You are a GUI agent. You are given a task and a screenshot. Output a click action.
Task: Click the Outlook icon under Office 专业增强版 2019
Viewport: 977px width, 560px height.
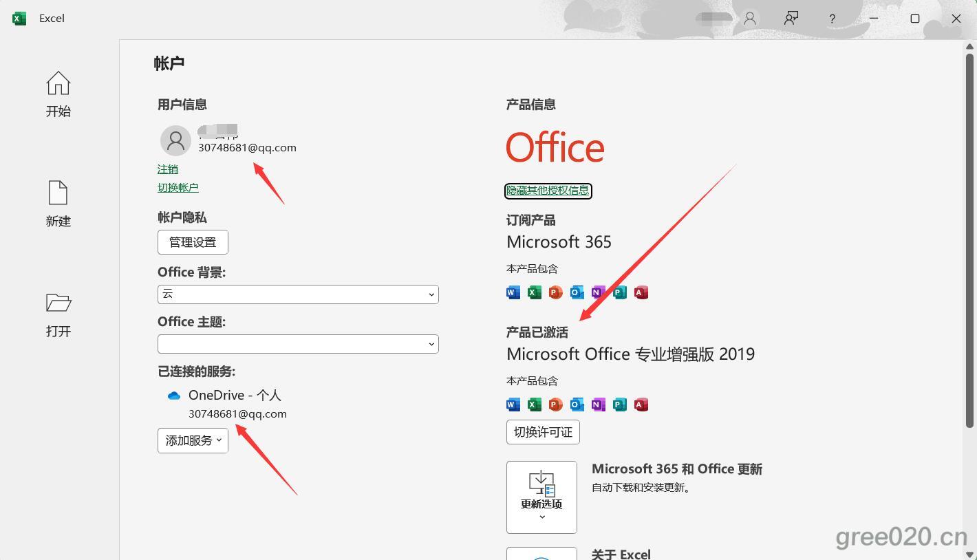point(577,405)
